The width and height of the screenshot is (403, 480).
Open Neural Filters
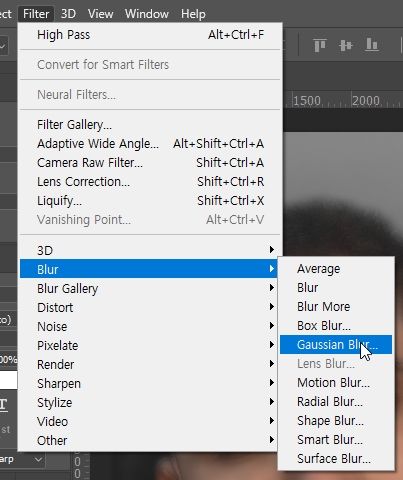[x=150, y=95]
